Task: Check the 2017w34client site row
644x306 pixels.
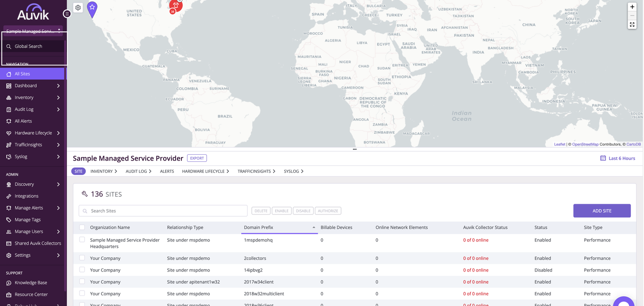Action: coord(82,281)
